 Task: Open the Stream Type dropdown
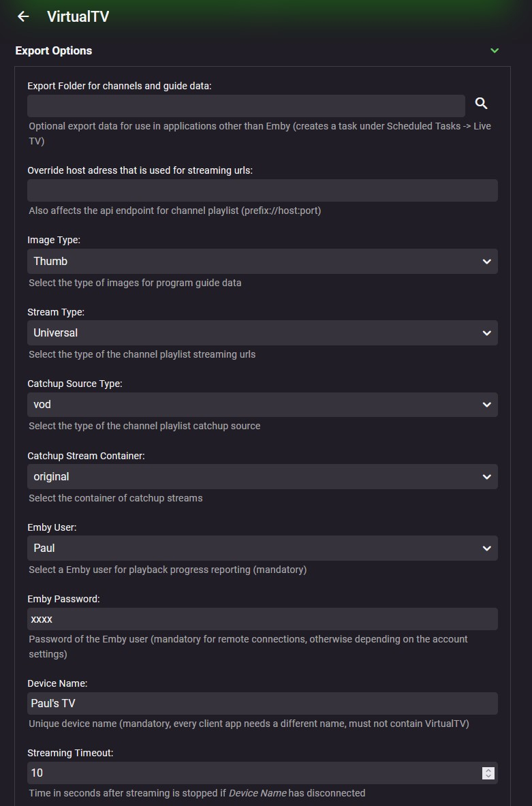(x=262, y=333)
